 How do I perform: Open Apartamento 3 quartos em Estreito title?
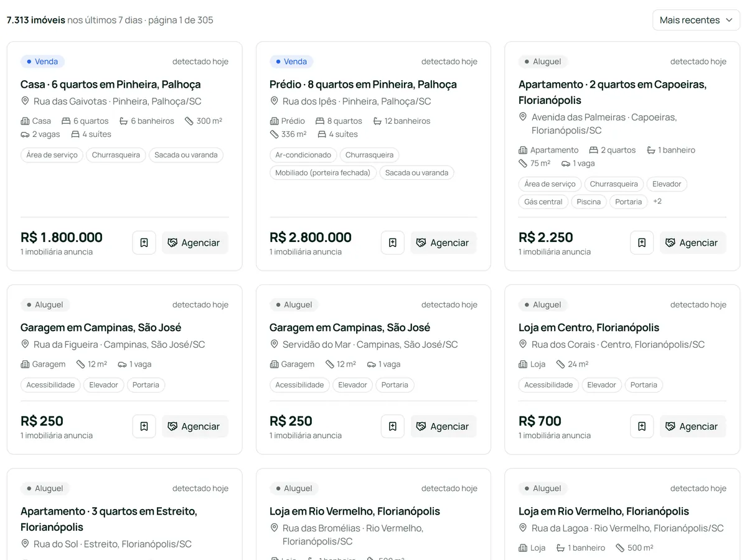pos(109,519)
